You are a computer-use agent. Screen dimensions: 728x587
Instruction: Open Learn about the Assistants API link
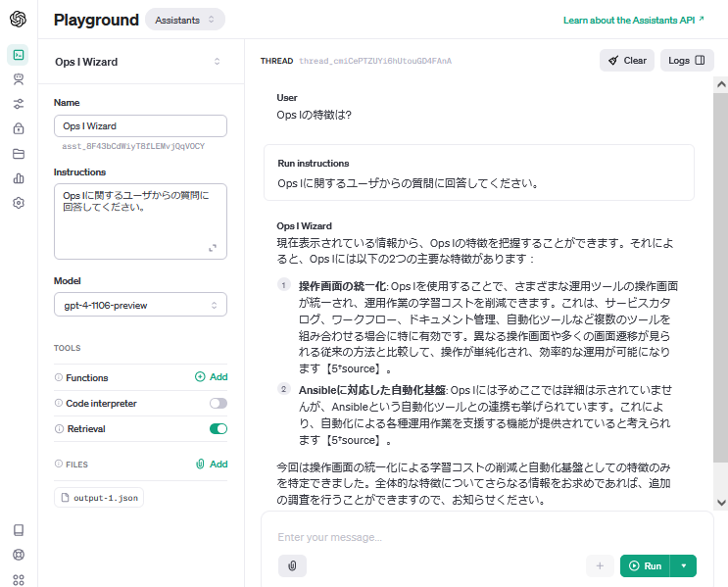click(634, 20)
